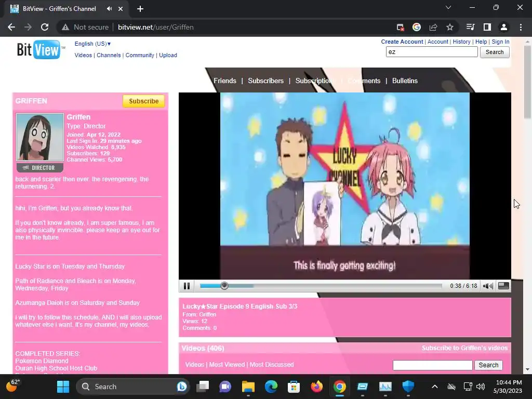This screenshot has width=532, height=399.
Task: Open File Explorer from the taskbar
Action: click(x=248, y=387)
